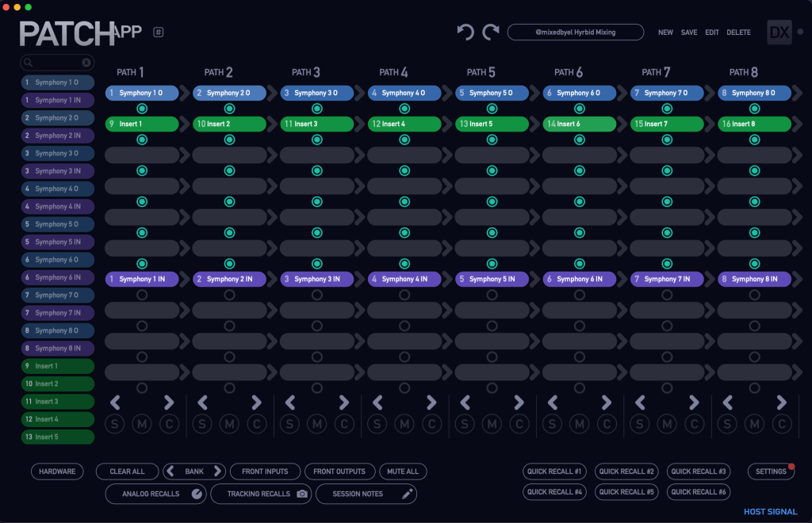Click DELETE in the top preset menu
Viewport: 812px width, 523px height.
pos(738,32)
